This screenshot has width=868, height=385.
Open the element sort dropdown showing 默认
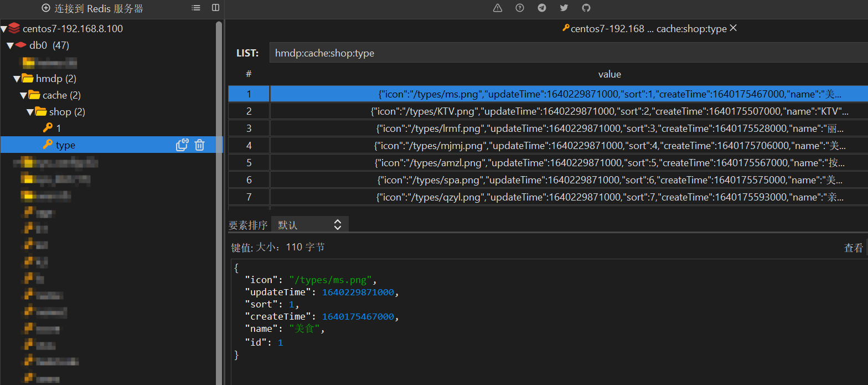310,224
